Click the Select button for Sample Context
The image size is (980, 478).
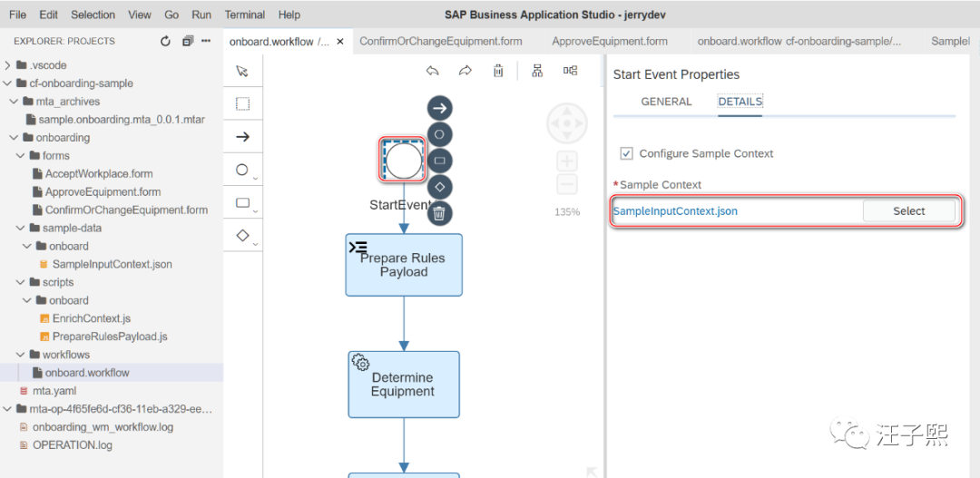(908, 211)
